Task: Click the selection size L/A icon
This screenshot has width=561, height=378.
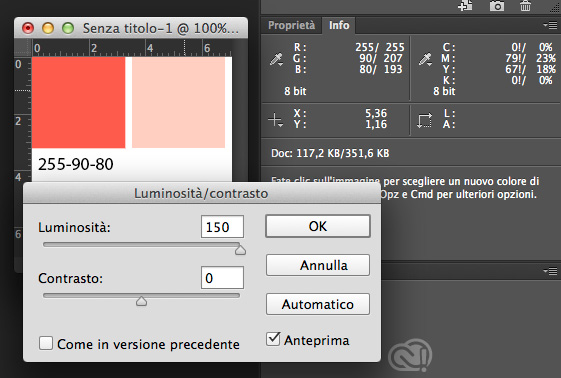Action: 424,121
